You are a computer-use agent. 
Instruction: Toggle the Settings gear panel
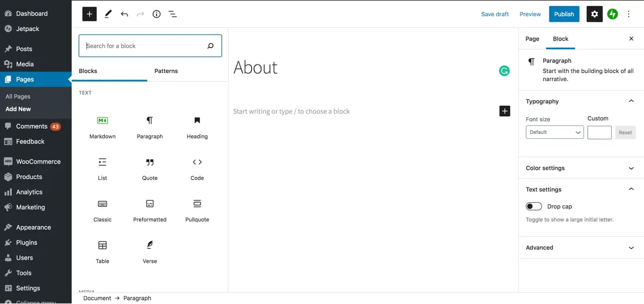pyautogui.click(x=594, y=14)
